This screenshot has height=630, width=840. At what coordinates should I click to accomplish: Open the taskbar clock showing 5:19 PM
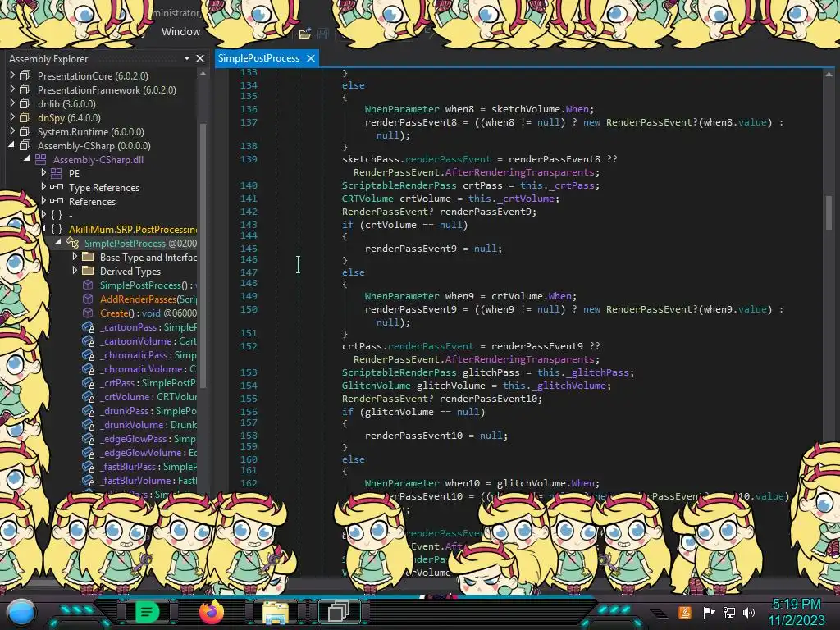click(797, 612)
